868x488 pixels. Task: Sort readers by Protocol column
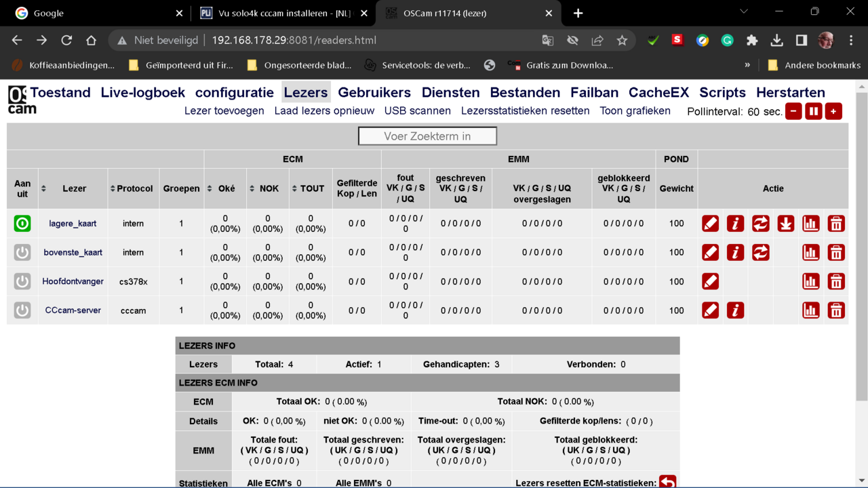tap(113, 188)
